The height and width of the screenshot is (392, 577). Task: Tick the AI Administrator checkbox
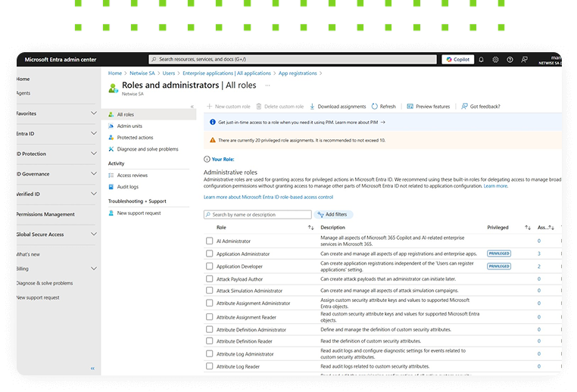pos(210,241)
